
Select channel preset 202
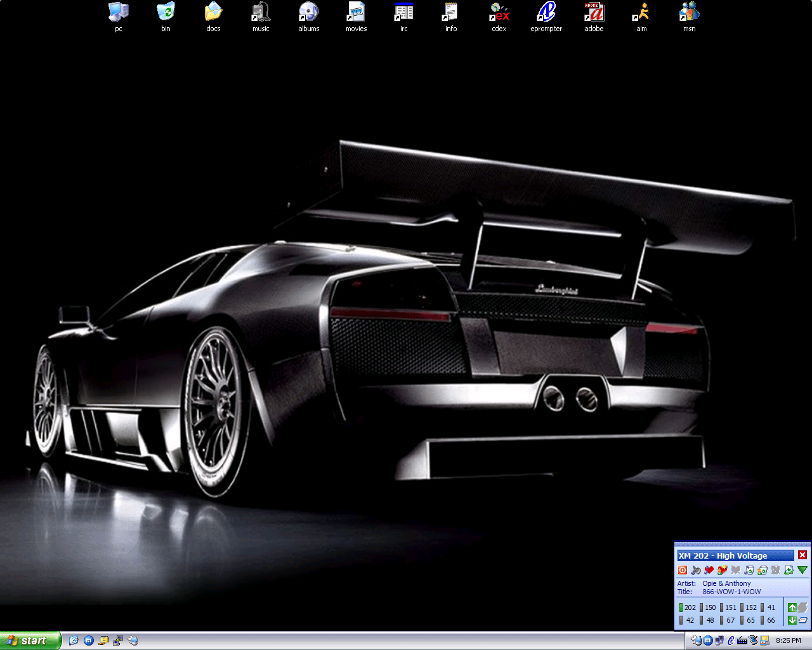pyautogui.click(x=688, y=607)
